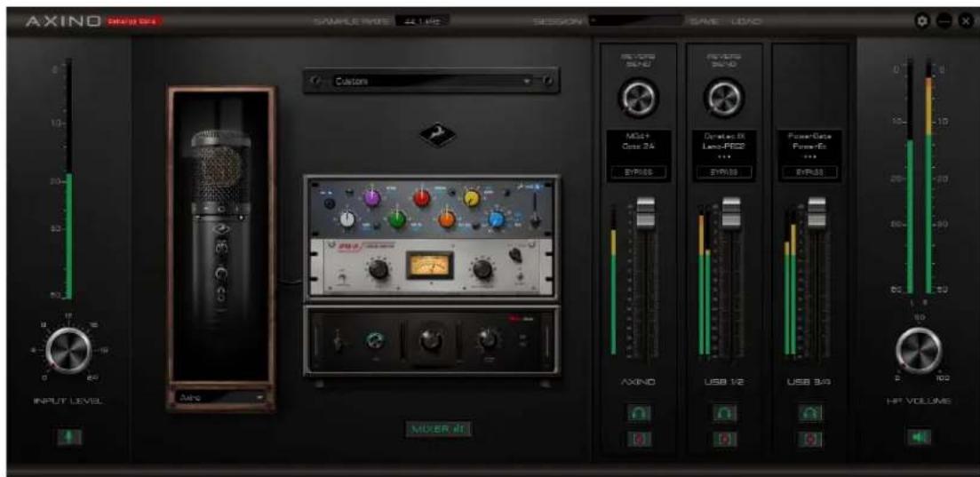Screen dimensions: 980x477
Task: Click the Input Level gain knob
Action: coord(68,350)
